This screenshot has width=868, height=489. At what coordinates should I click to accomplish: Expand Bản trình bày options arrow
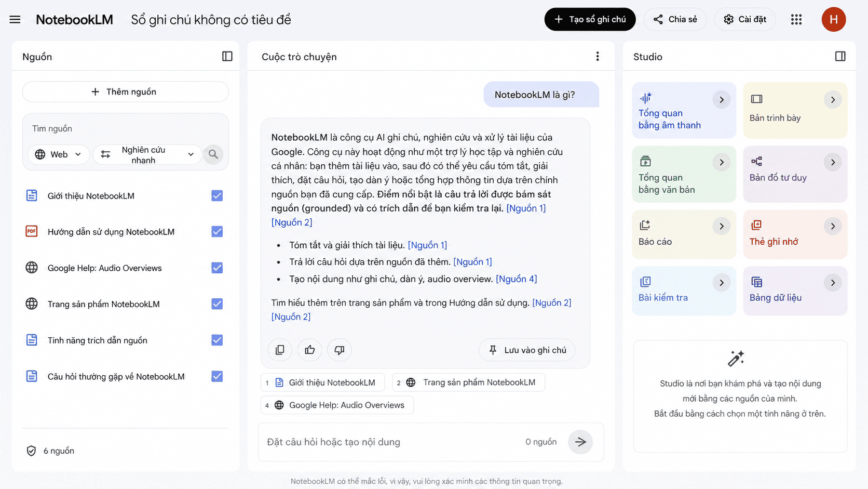tap(833, 99)
